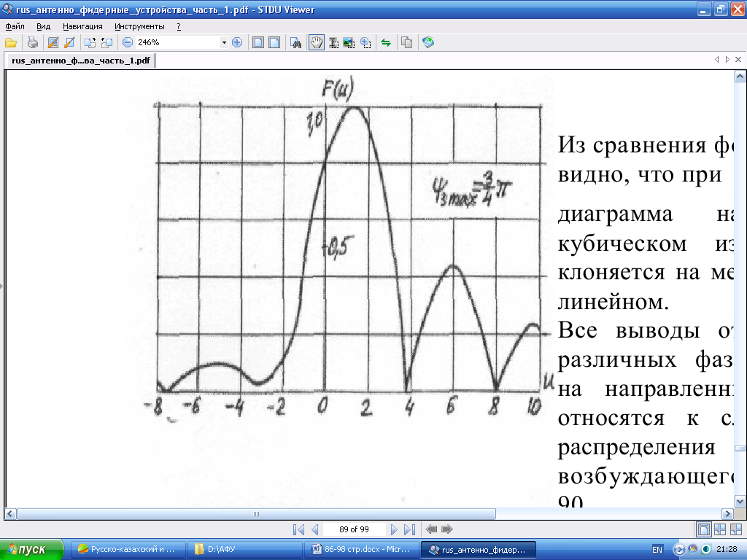Print the document with the printer icon
This screenshot has width=747, height=560.
32,43
